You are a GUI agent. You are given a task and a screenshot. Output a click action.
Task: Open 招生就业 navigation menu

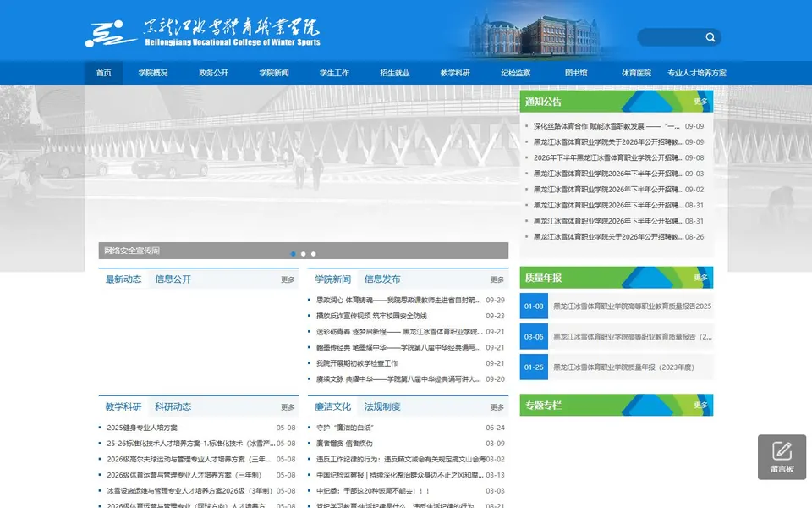click(x=395, y=73)
